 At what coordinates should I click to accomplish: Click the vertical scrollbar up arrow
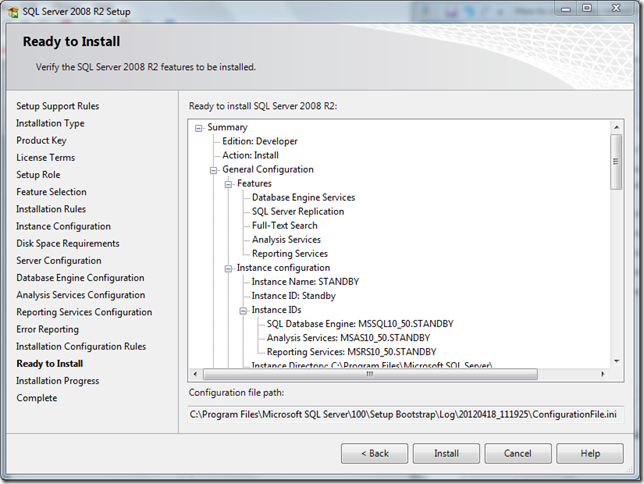[616, 127]
